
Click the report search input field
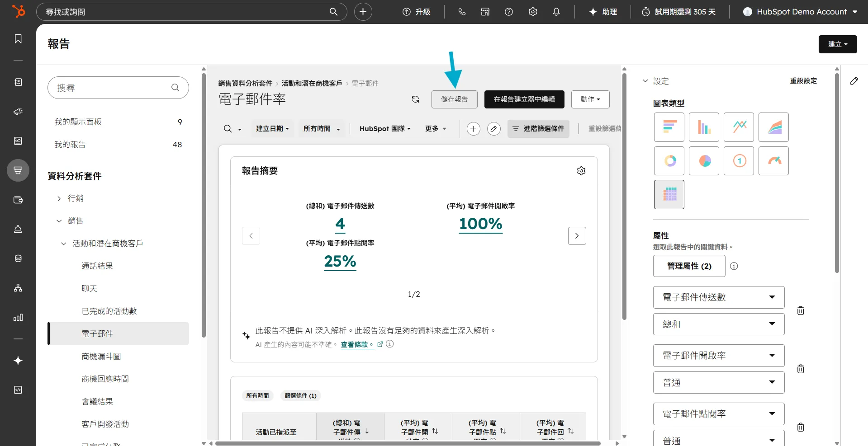118,88
